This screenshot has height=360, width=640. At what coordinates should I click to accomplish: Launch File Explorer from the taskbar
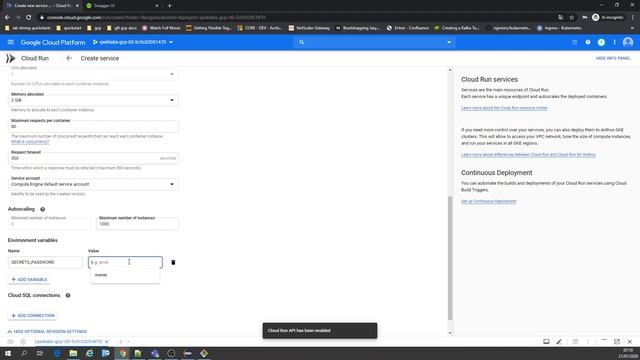pyautogui.click(x=73, y=353)
